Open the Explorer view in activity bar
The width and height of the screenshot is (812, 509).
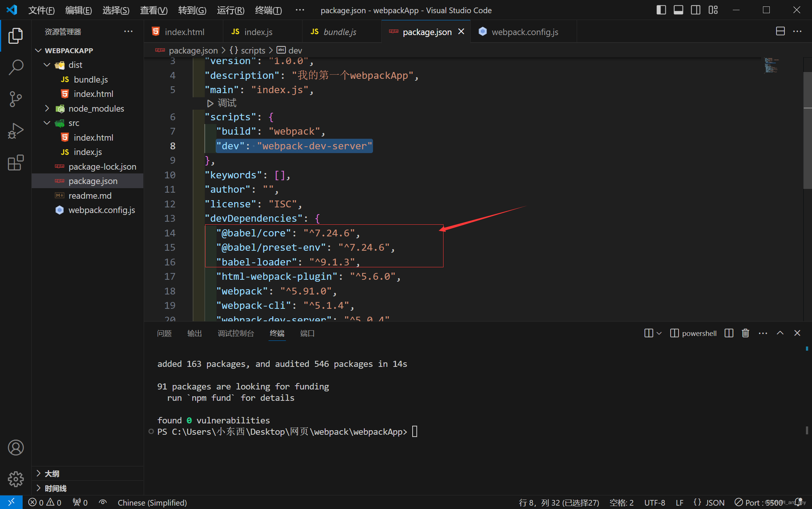15,36
